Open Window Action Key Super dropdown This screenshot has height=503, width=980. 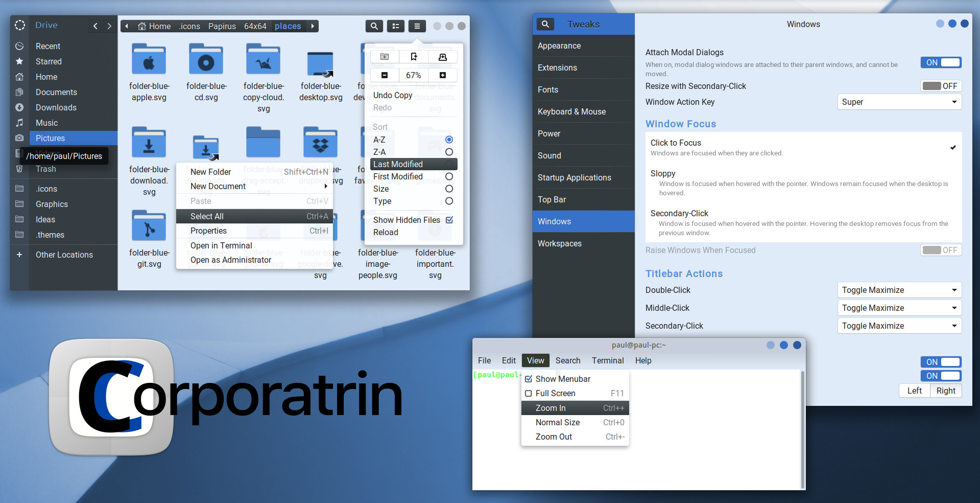tap(900, 102)
